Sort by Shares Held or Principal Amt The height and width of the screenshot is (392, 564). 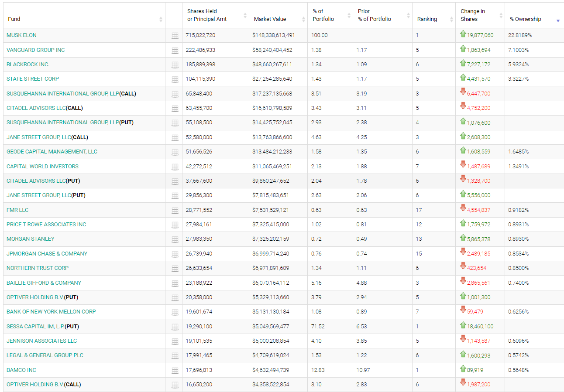[x=216, y=15]
